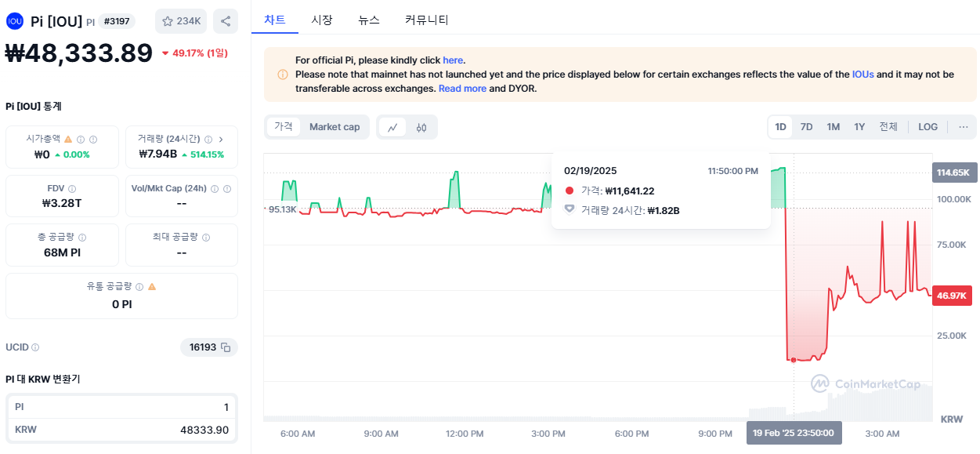Click the KRW amount converter field

[x=121, y=430]
